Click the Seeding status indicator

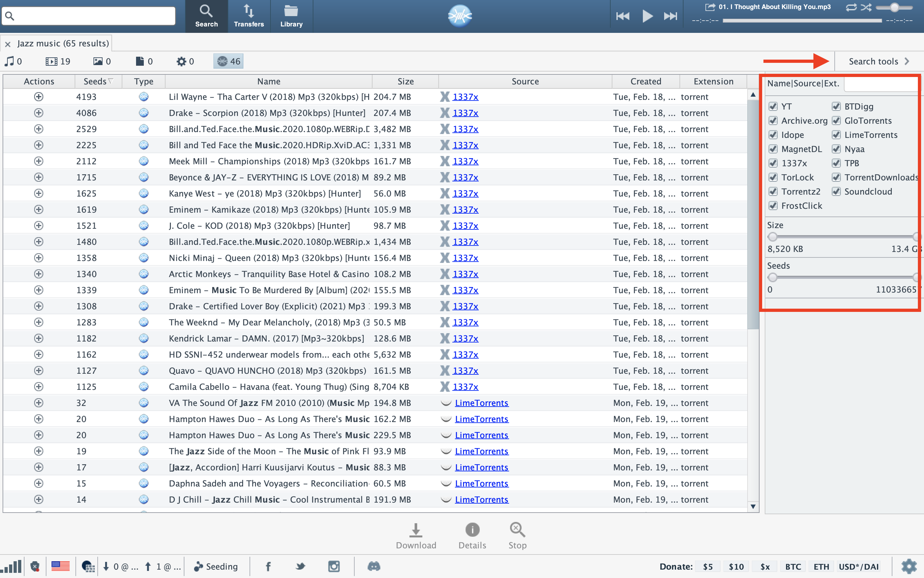[216, 566]
